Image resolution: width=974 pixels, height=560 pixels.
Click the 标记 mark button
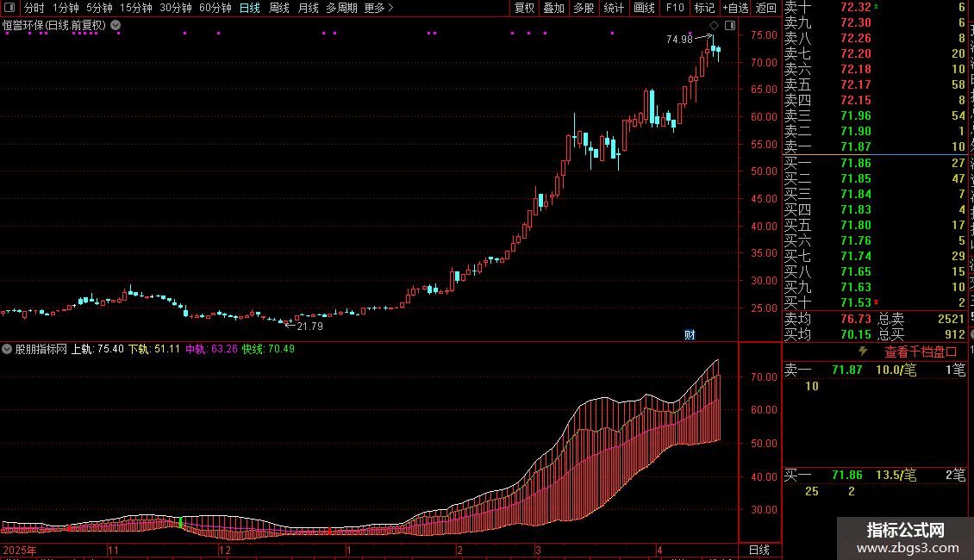coord(704,8)
